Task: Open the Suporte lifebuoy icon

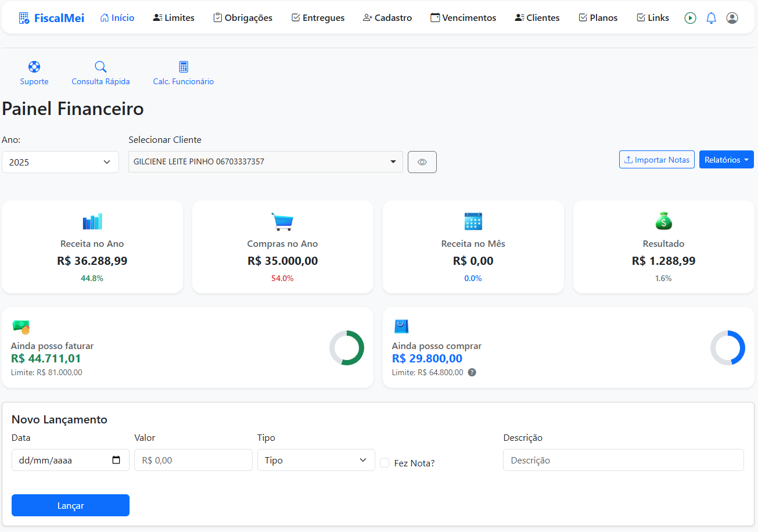Action: [x=34, y=66]
